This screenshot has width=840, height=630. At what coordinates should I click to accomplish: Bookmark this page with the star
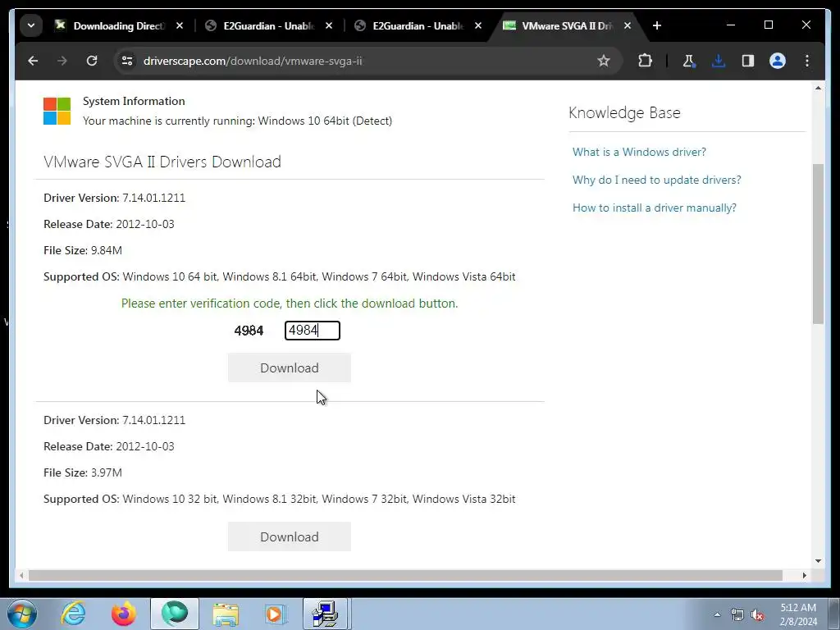point(604,61)
